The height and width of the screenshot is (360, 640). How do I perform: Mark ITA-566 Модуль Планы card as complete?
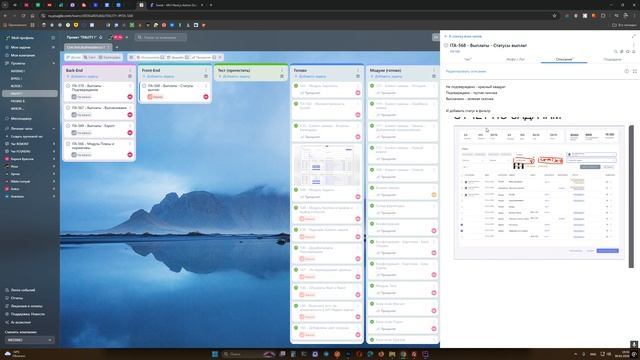tap(68, 144)
